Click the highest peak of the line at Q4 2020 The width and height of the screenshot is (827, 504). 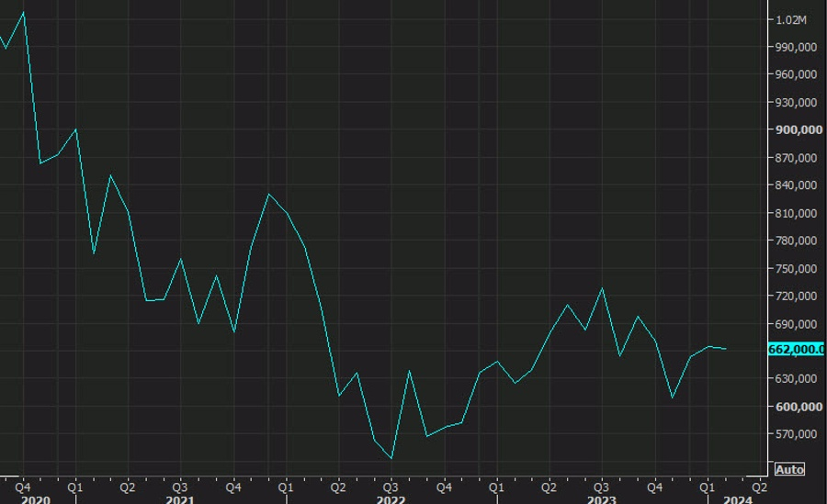point(23,13)
